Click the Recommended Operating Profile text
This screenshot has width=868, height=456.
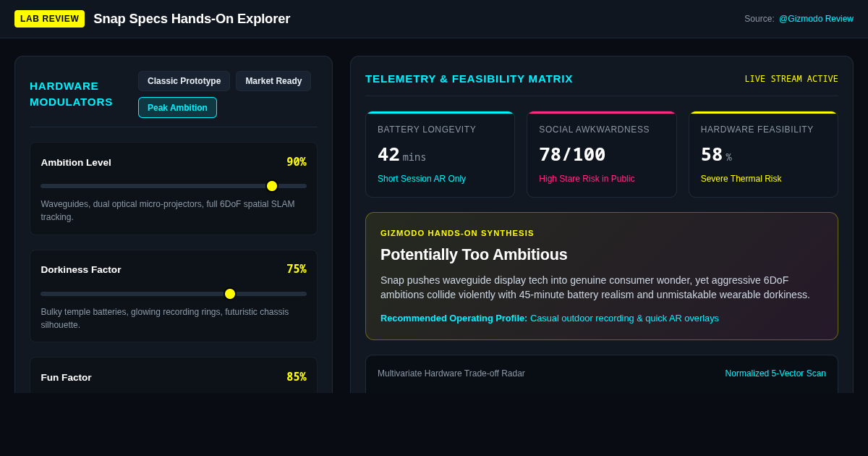tap(550, 318)
